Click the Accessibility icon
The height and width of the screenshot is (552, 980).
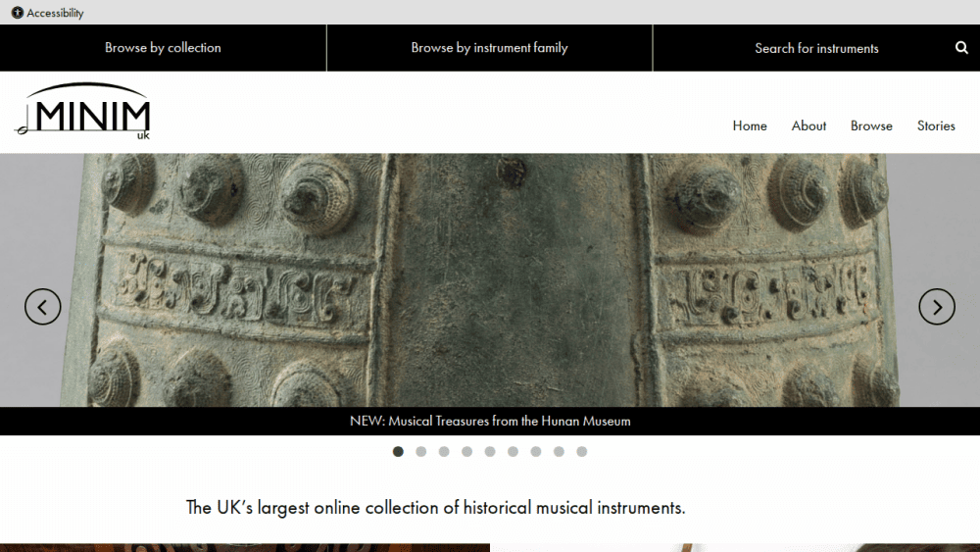[x=18, y=13]
